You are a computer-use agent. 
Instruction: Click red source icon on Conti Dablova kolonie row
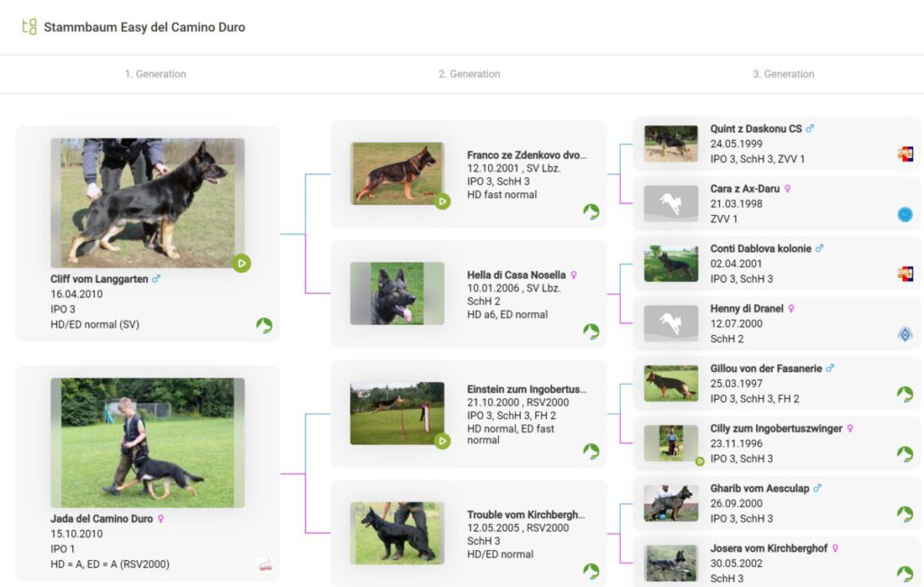905,274
